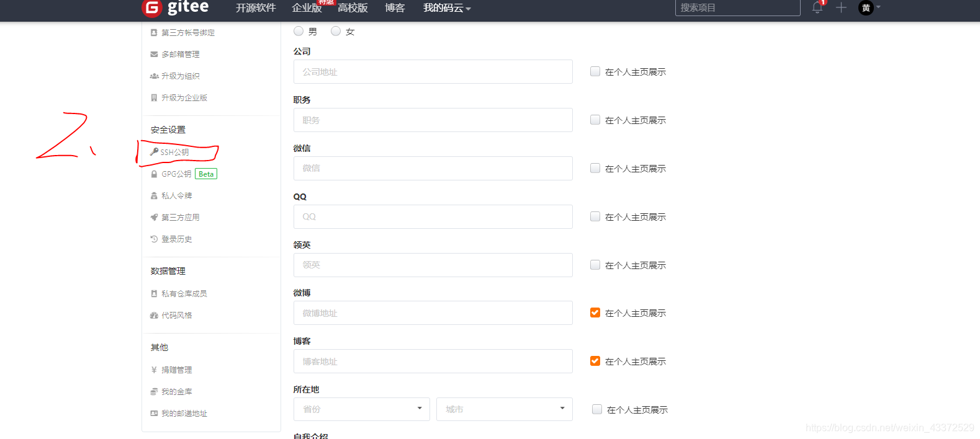Select the 女 gender radio button
This screenshot has height=439, width=980.
coord(336,31)
